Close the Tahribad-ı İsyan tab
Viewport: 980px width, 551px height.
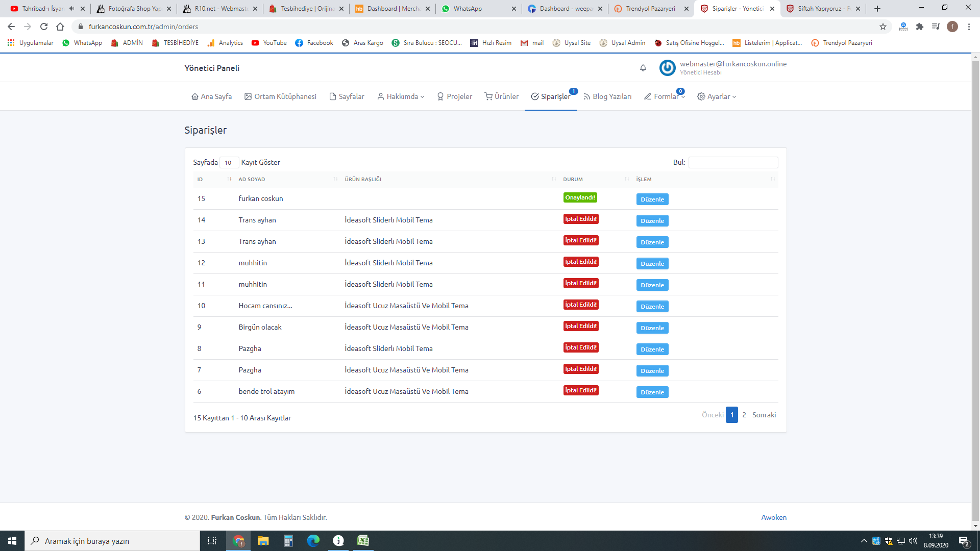tap(83, 9)
